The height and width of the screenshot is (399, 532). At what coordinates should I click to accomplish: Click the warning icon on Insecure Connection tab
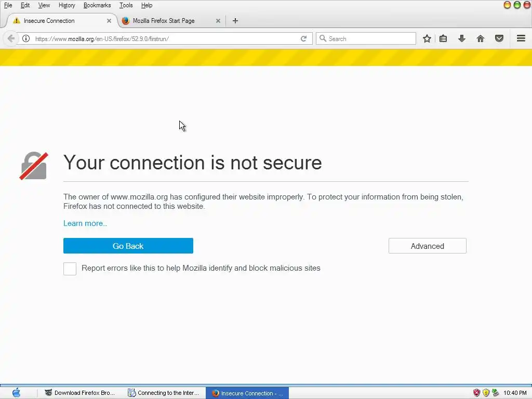[x=16, y=21]
